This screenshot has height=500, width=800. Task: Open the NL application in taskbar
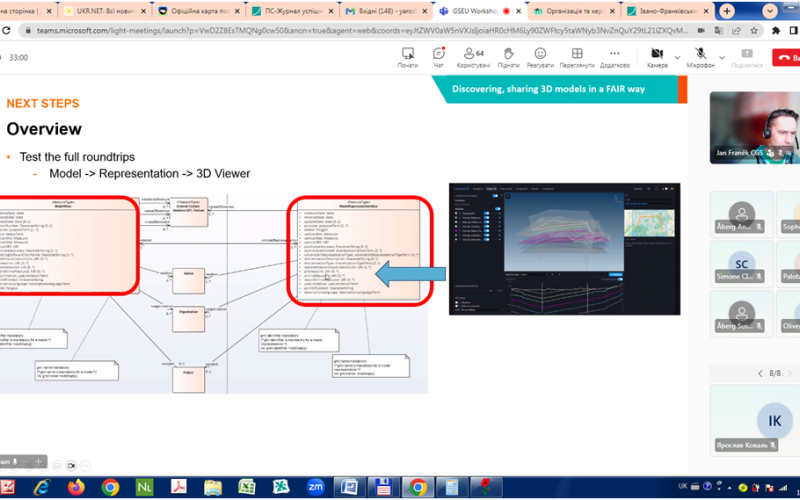pyautogui.click(x=144, y=487)
